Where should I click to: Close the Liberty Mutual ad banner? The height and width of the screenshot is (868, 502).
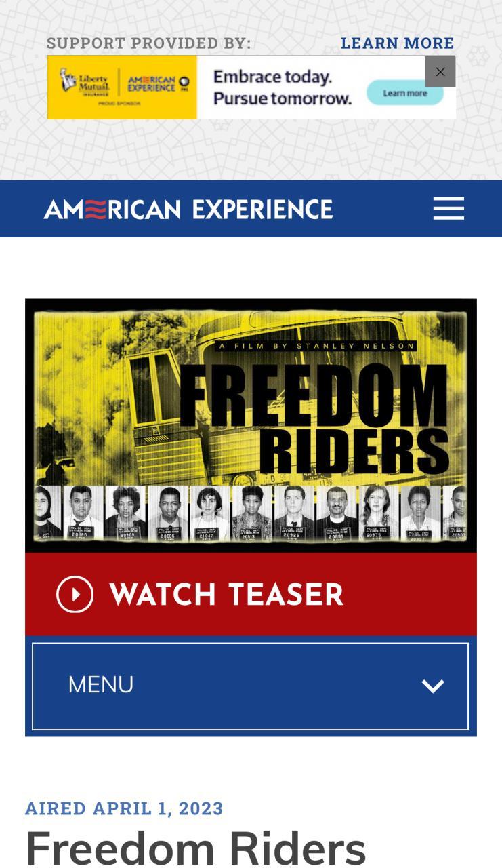coord(440,72)
